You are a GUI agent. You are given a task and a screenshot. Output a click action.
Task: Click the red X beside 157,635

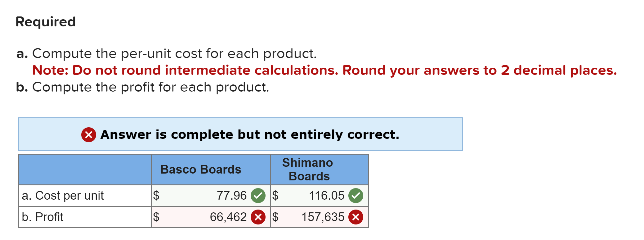tap(356, 217)
